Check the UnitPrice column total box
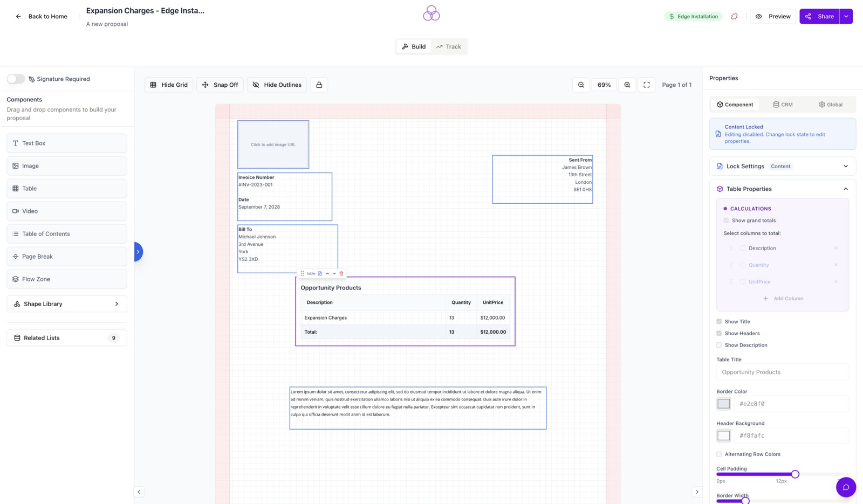Viewport: 863px width, 504px height. pos(743,281)
